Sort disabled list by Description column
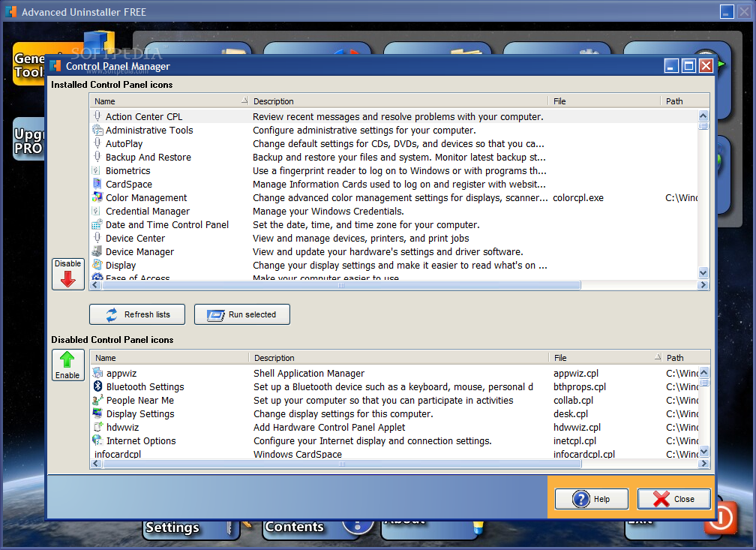The image size is (756, 550). pos(399,358)
